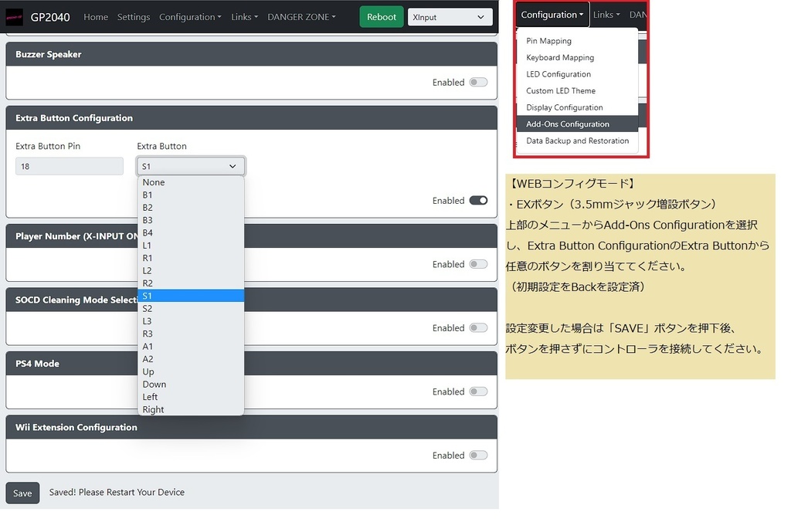Select R3 option in list

[191, 334]
